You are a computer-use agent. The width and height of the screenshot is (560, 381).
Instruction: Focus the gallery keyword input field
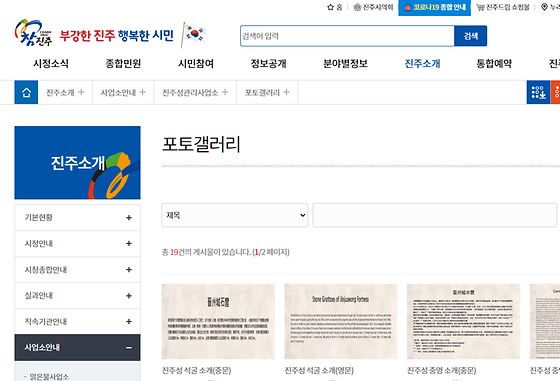[435, 215]
